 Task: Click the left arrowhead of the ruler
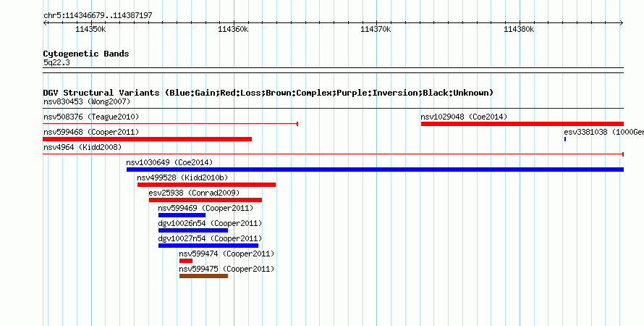click(x=45, y=23)
